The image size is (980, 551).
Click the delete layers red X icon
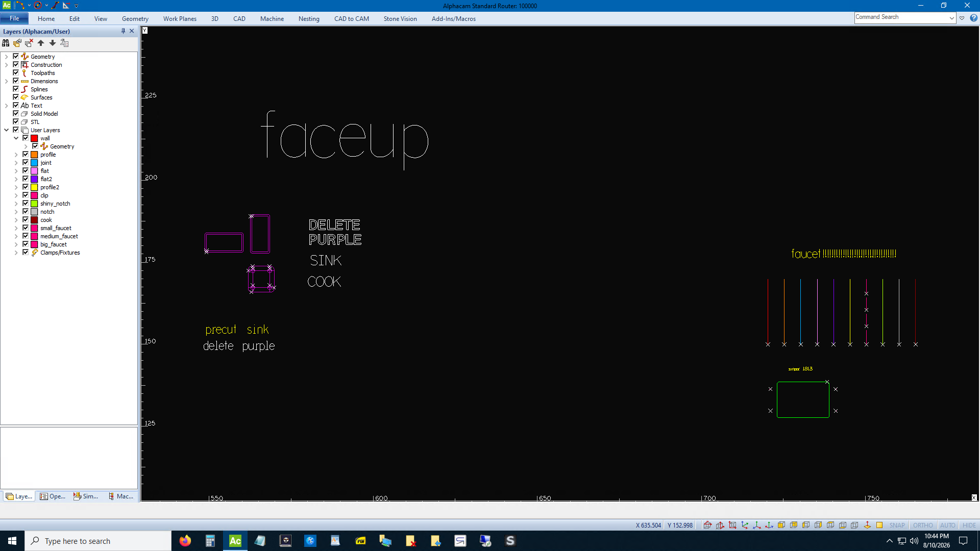point(29,43)
